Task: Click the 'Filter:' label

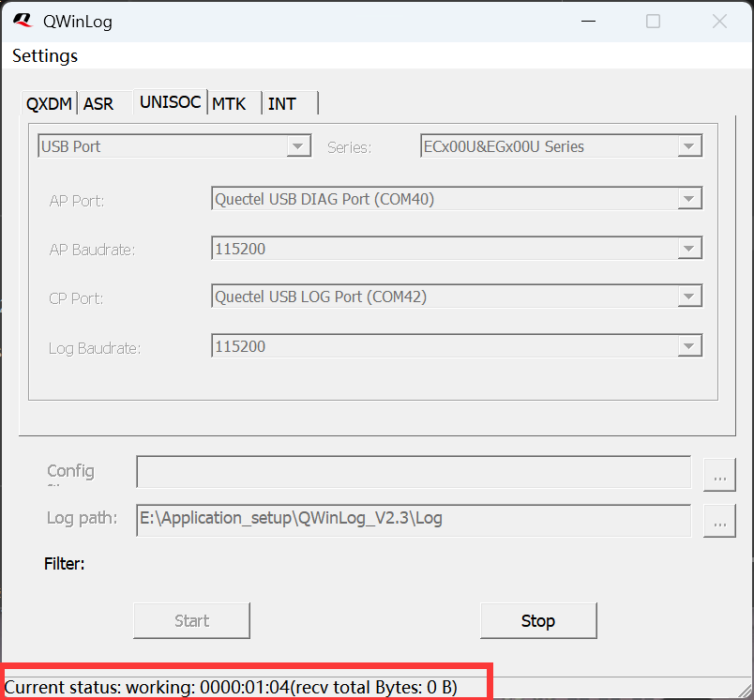Action: [x=65, y=563]
